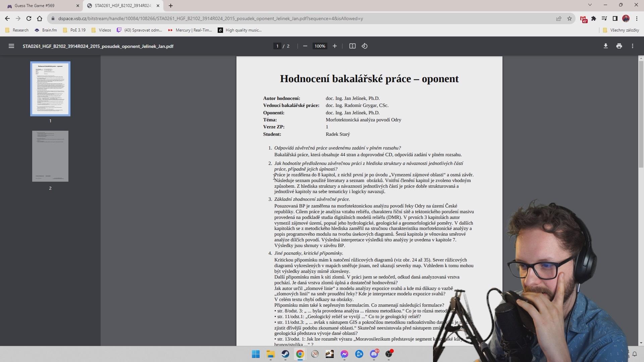Screen dimensions: 644x362
Task: Toggle the browser side panel
Action: click(x=615, y=18)
